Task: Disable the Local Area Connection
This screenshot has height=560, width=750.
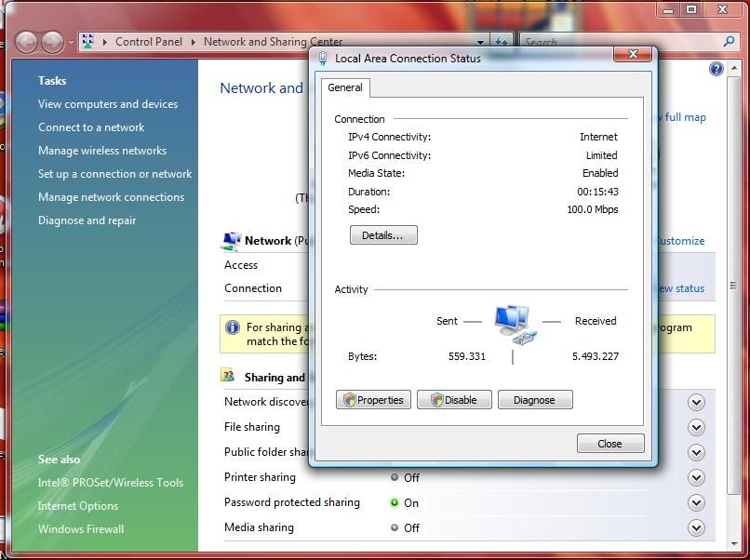Action: pyautogui.click(x=454, y=400)
